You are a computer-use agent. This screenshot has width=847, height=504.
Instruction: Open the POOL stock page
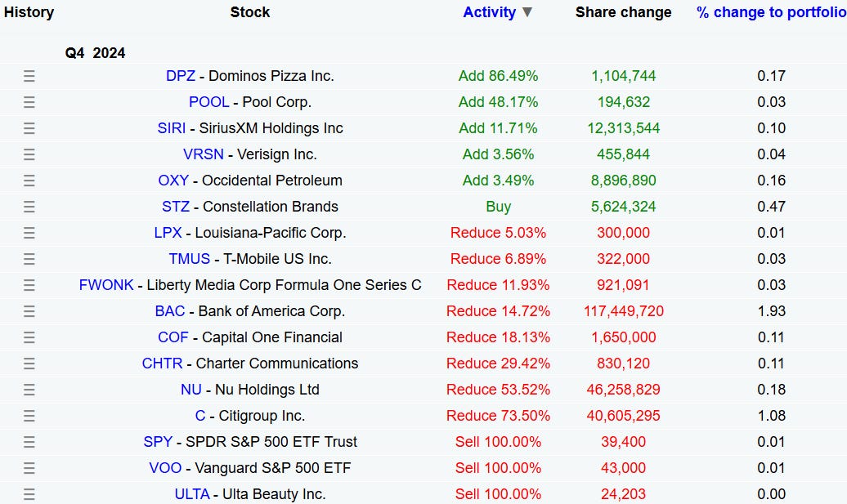(208, 101)
